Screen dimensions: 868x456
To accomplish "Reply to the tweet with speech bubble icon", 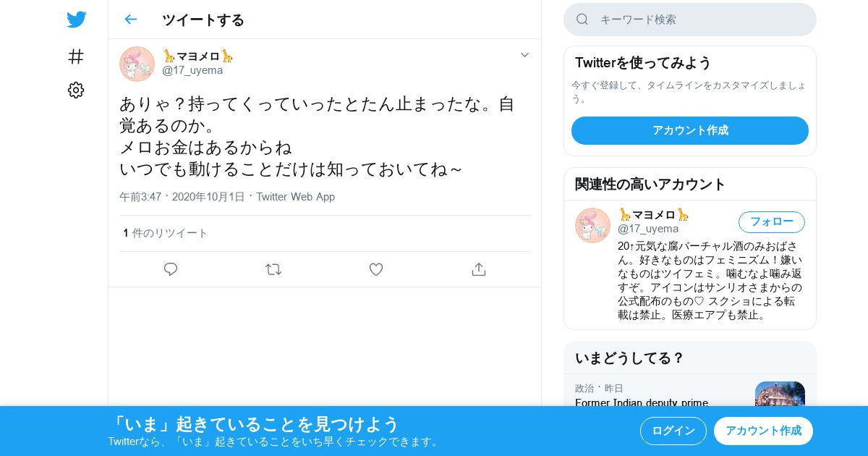I will click(171, 269).
